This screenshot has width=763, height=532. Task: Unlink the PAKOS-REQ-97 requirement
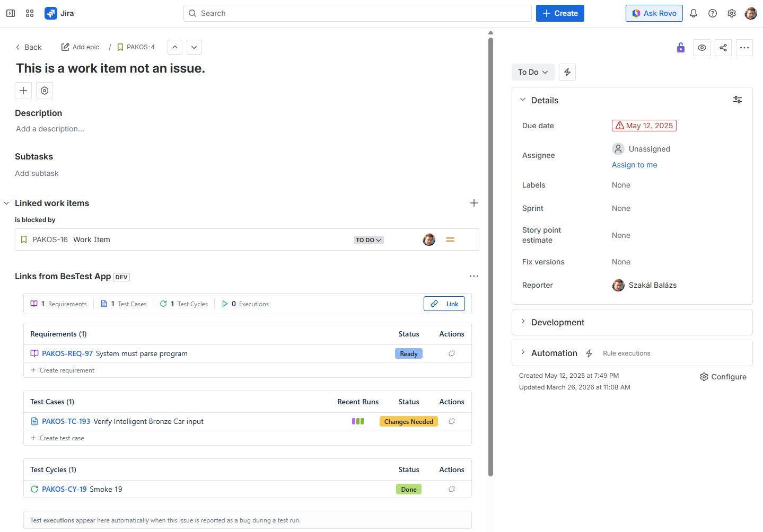point(452,353)
